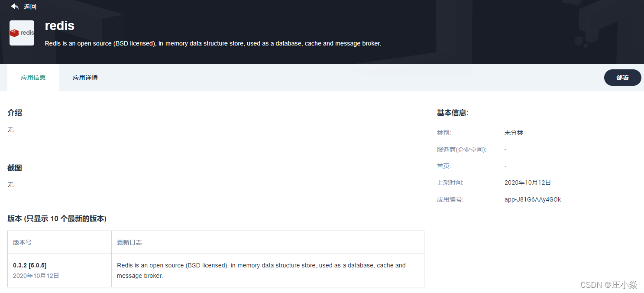Image resolution: width=644 pixels, height=293 pixels.
Task: Click the 部署 deploy button
Action: point(622,78)
